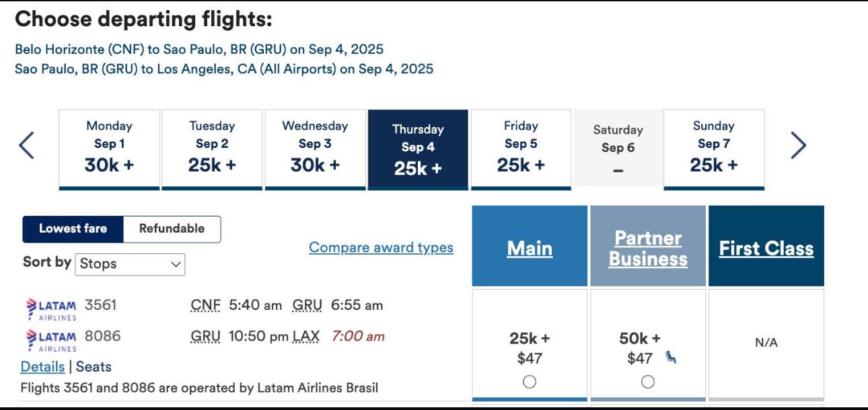Open the Compare award types link

381,247
